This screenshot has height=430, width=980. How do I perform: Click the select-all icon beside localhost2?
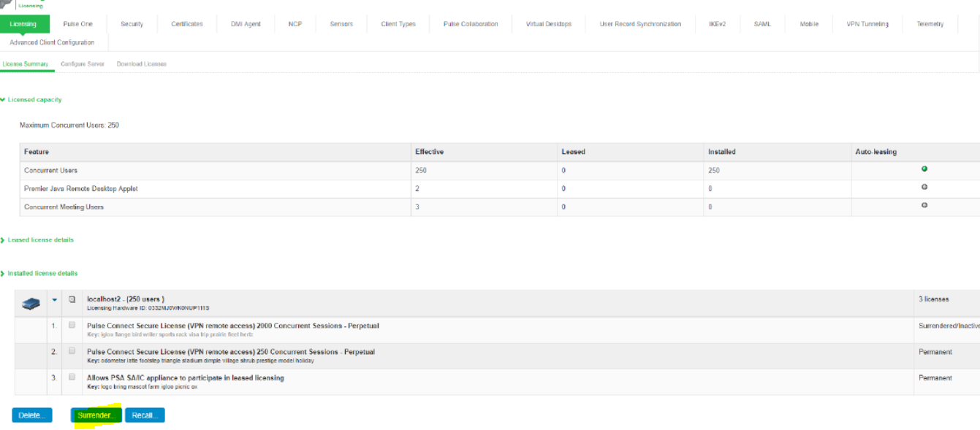coord(72,299)
